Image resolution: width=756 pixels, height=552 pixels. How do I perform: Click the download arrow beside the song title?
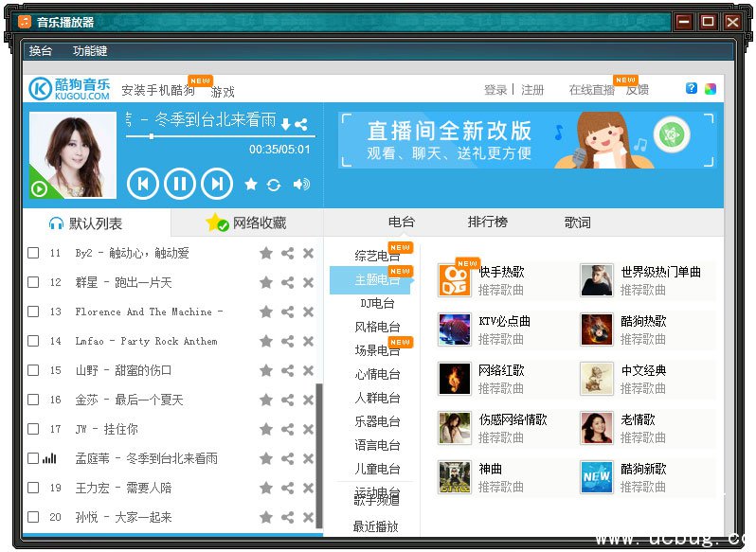tap(285, 124)
